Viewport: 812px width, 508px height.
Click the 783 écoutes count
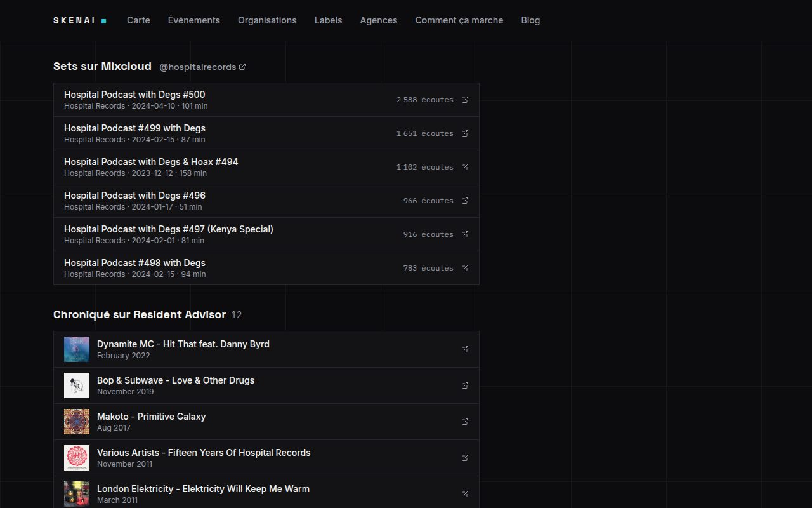tap(428, 268)
